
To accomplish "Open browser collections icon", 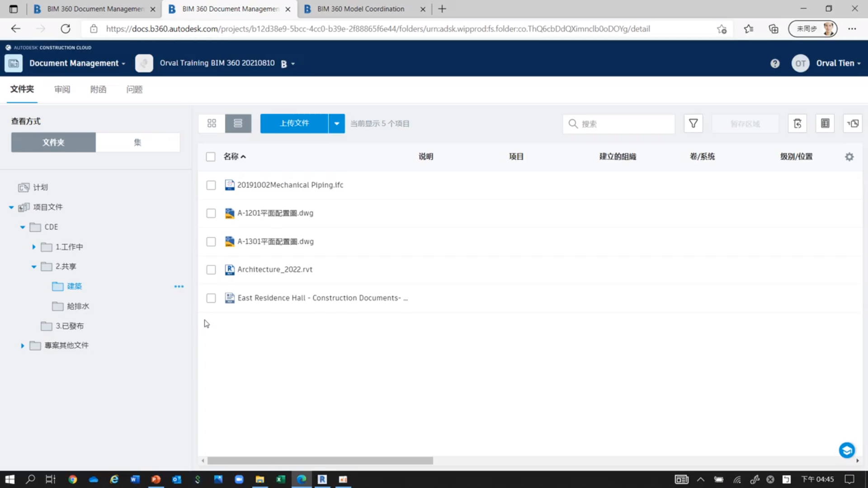I will [774, 29].
